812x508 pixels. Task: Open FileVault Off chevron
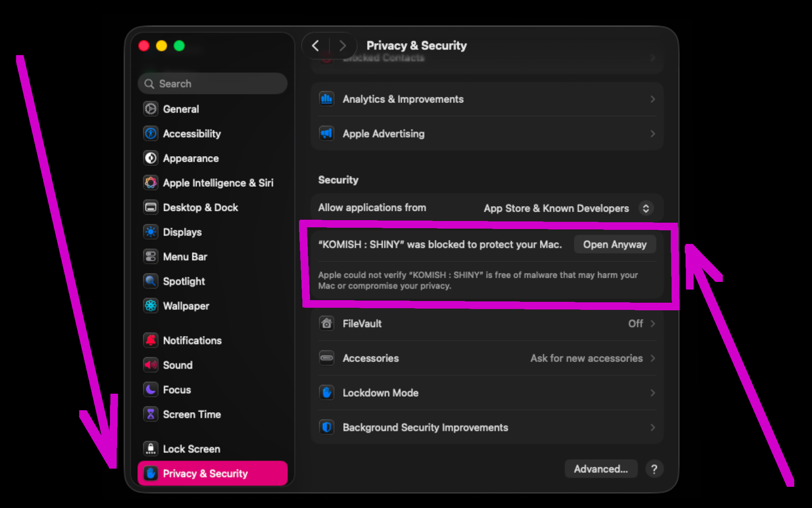point(653,323)
